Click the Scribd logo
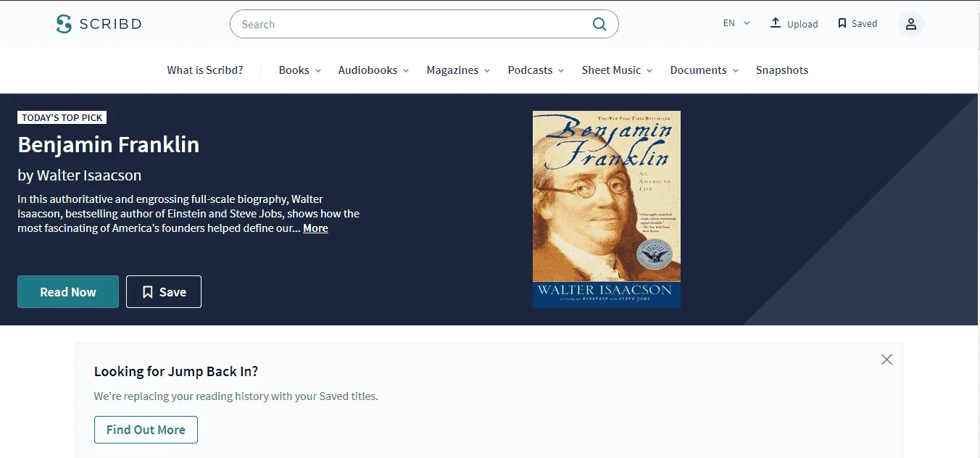The height and width of the screenshot is (458, 980). pos(99,24)
